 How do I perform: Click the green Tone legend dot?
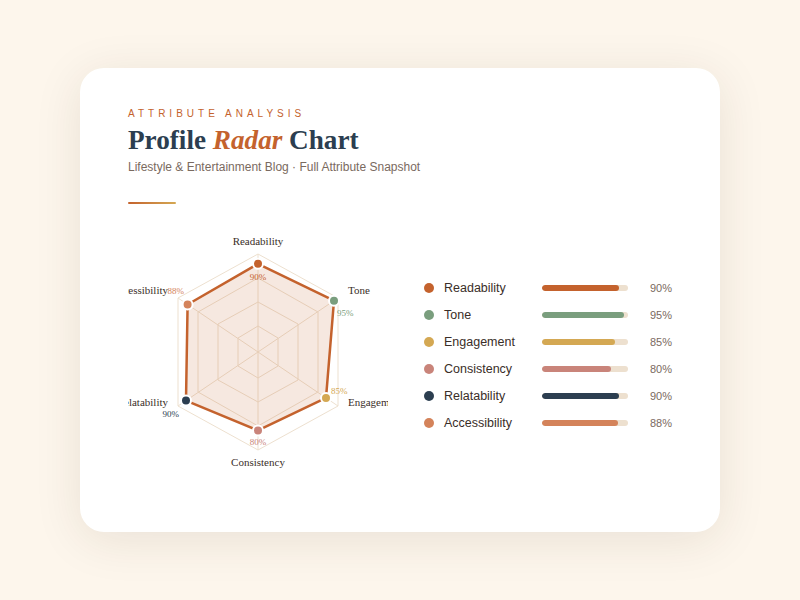click(x=429, y=315)
